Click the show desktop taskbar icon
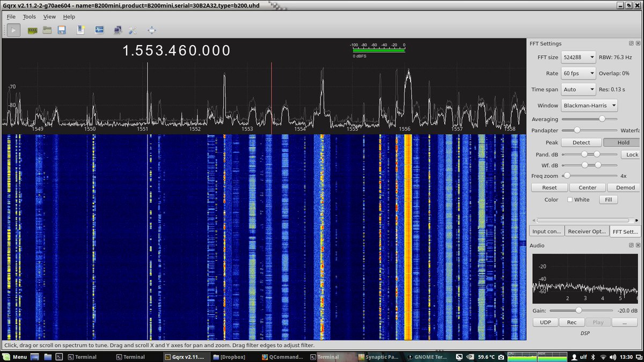This screenshot has height=362, width=644. pos(35,357)
